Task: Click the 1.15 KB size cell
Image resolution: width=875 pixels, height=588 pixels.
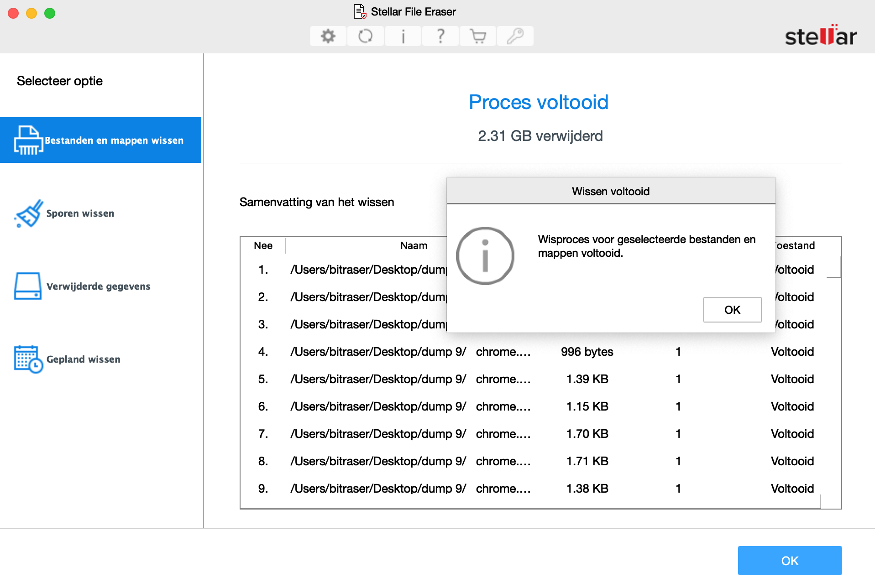Action: [587, 406]
